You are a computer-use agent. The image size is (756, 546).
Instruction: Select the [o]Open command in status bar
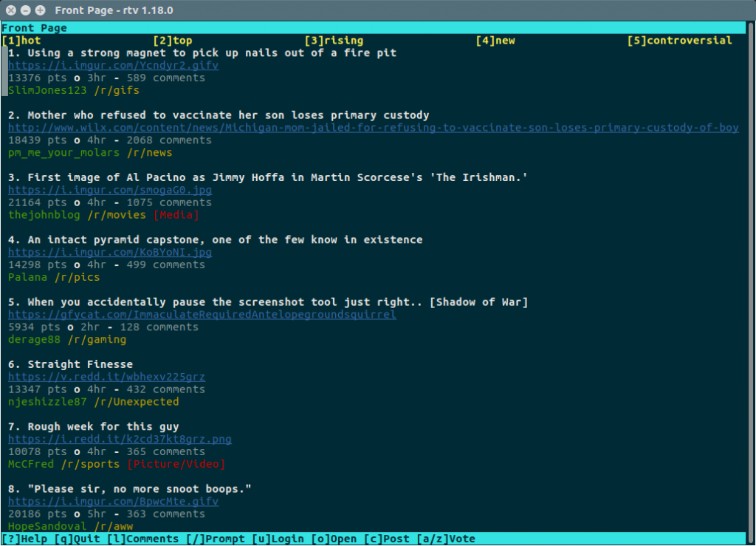coord(334,539)
